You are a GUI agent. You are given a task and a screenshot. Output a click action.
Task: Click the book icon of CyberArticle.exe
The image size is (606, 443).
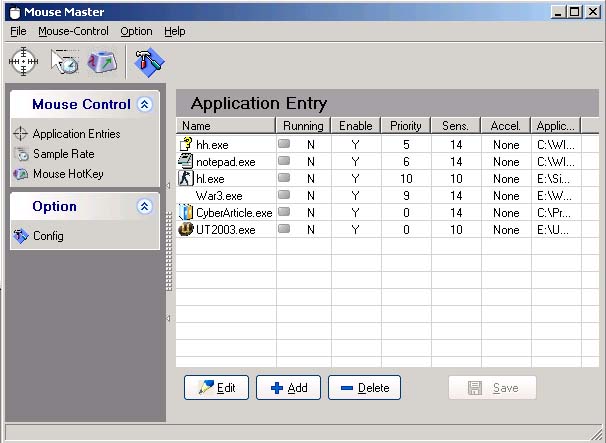tap(186, 212)
